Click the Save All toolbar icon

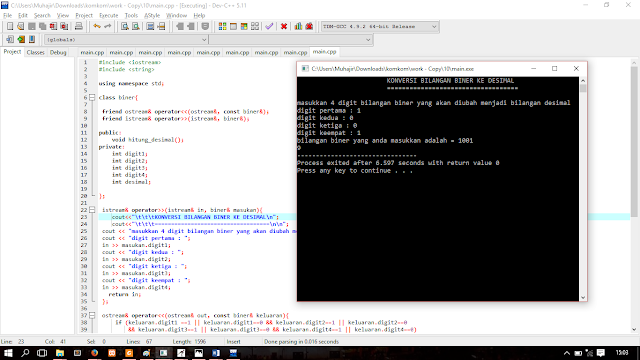(x=42, y=27)
